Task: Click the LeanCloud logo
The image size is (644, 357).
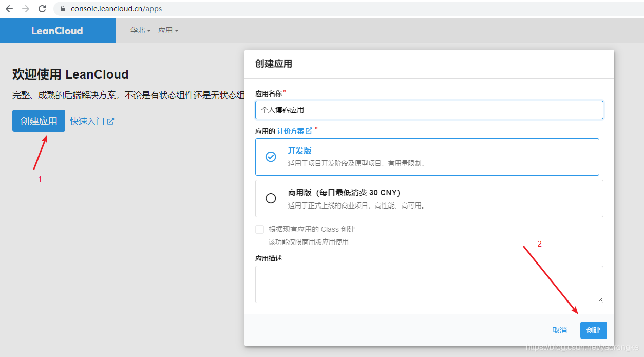Action: tap(57, 31)
